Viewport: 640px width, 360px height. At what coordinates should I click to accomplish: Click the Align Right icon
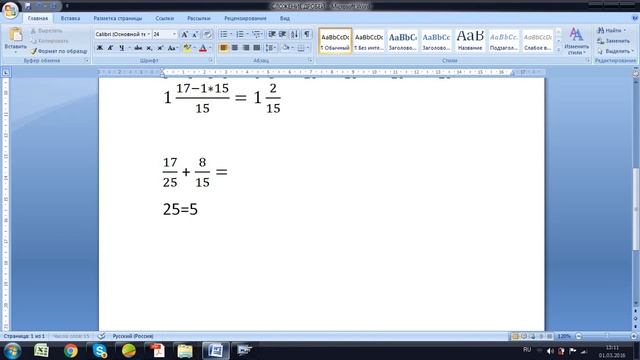pyautogui.click(x=246, y=48)
